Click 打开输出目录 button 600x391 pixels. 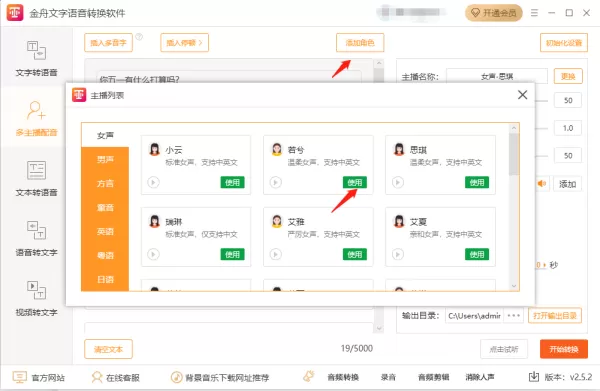click(555, 316)
